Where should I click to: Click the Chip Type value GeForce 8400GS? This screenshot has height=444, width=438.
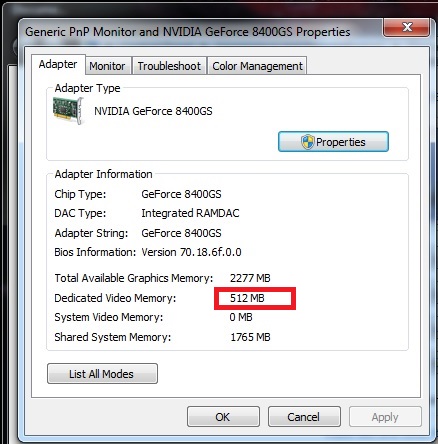pyautogui.click(x=181, y=194)
